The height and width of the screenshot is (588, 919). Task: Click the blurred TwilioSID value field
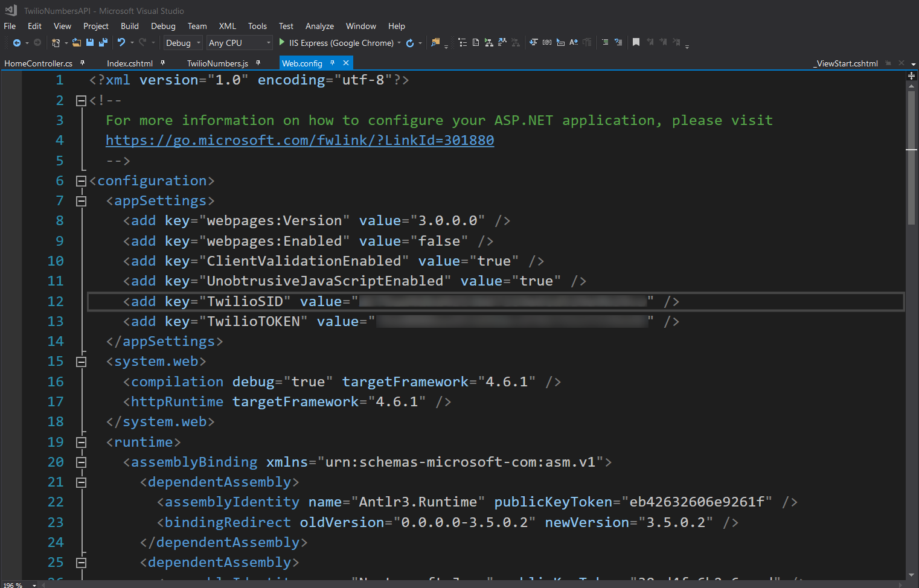click(x=503, y=301)
